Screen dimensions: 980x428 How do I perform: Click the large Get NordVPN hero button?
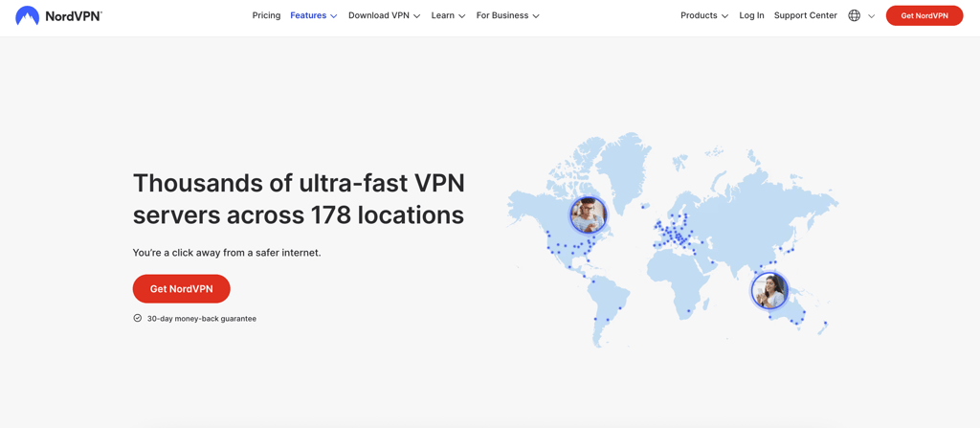181,288
